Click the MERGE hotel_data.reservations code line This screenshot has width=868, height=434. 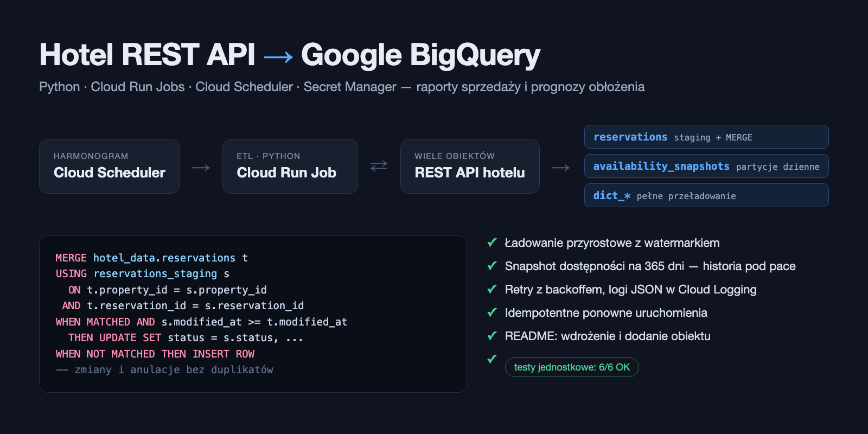[x=152, y=258]
